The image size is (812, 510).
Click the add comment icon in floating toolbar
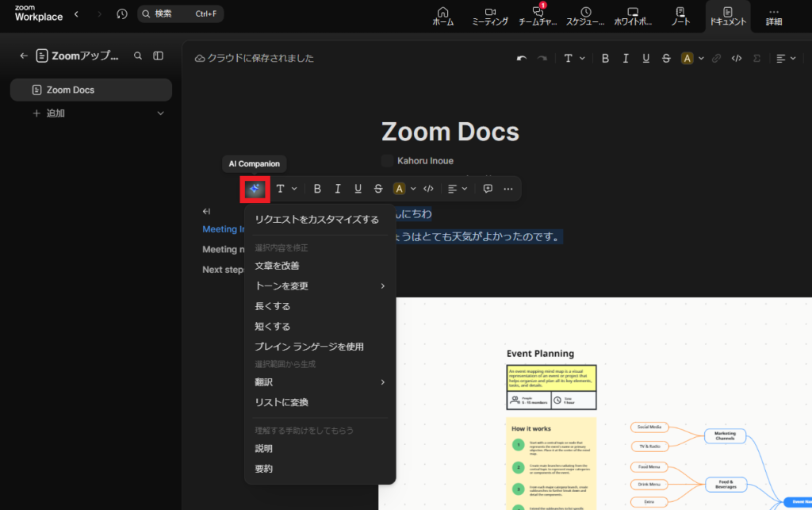(488, 189)
